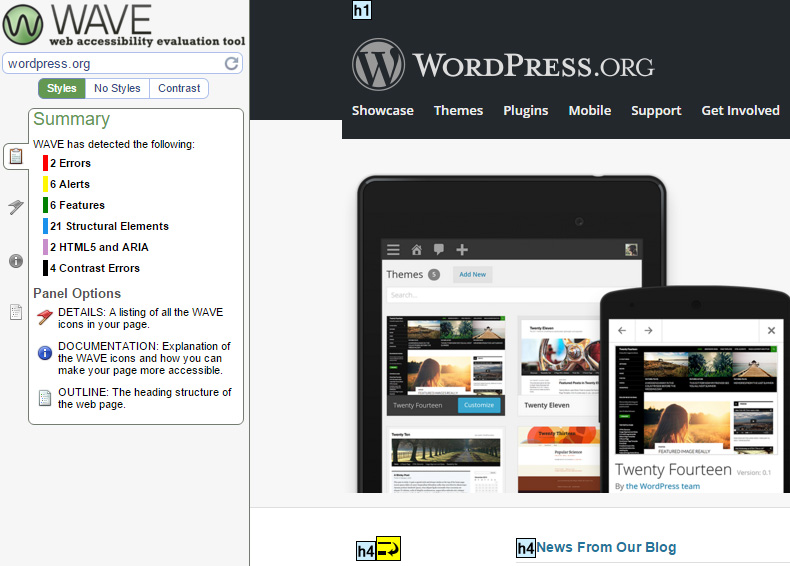
Task: Open the Documentation info sidebar tab
Action: click(x=16, y=261)
